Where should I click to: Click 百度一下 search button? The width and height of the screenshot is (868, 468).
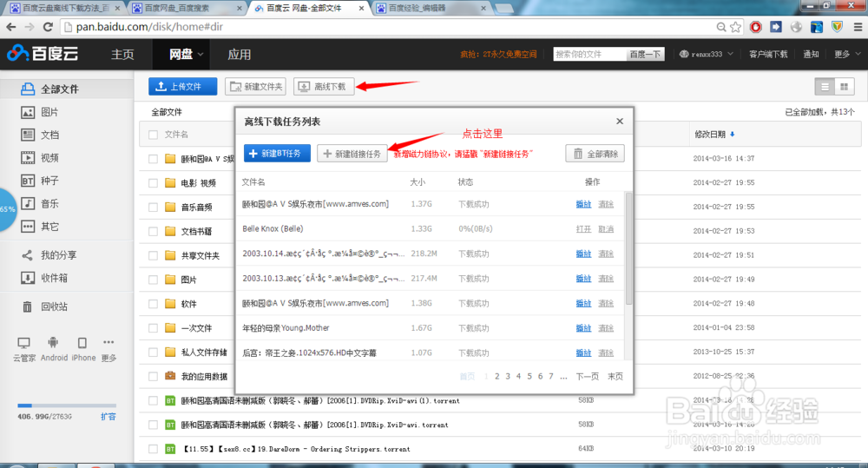[645, 54]
